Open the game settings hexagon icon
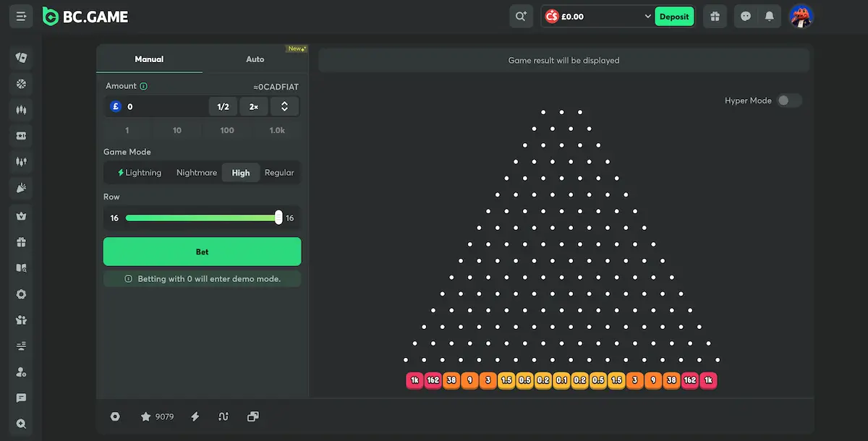Viewport: 868px width, 441px height. [x=115, y=416]
